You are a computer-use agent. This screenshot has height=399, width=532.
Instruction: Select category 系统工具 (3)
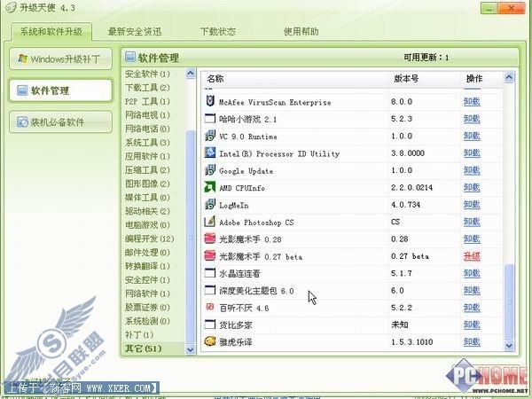tap(147, 143)
